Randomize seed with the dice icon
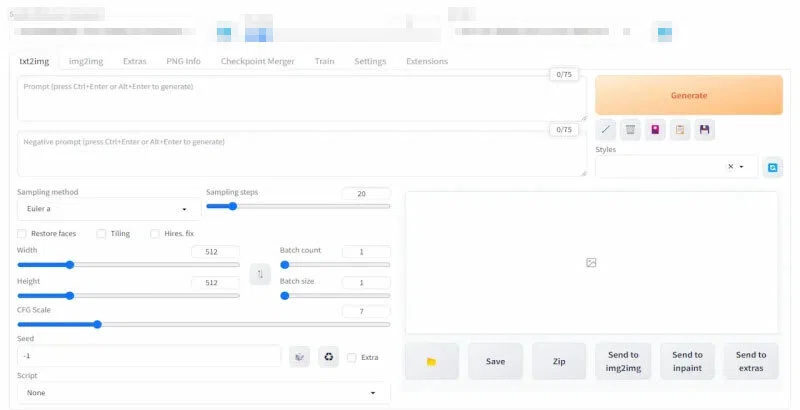Viewport: 800px width, 410px height. (x=299, y=357)
